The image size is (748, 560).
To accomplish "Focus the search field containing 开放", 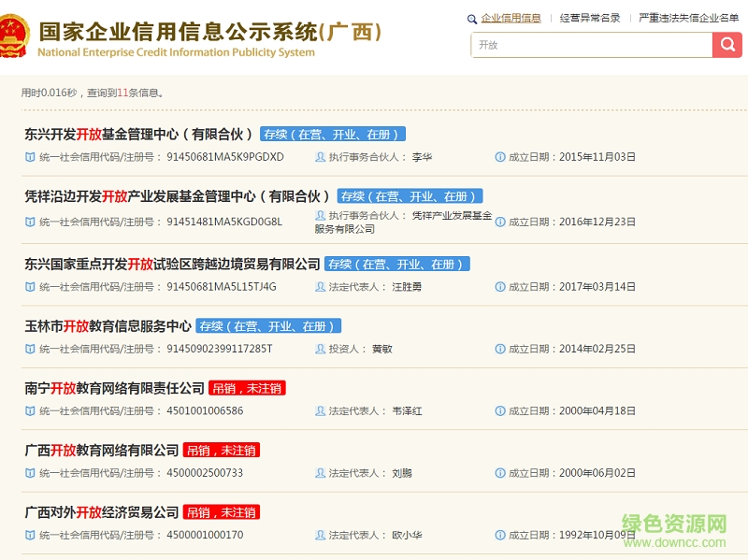I will click(592, 45).
